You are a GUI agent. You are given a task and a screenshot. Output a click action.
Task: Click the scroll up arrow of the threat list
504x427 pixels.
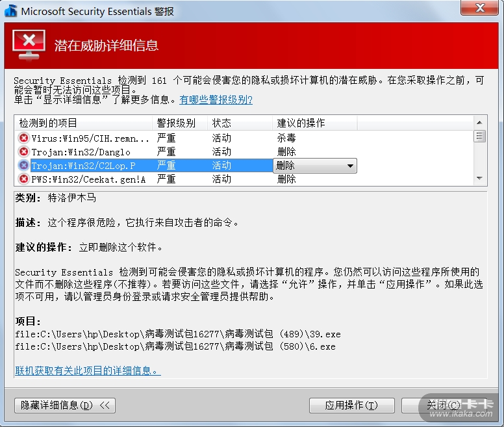click(479, 122)
